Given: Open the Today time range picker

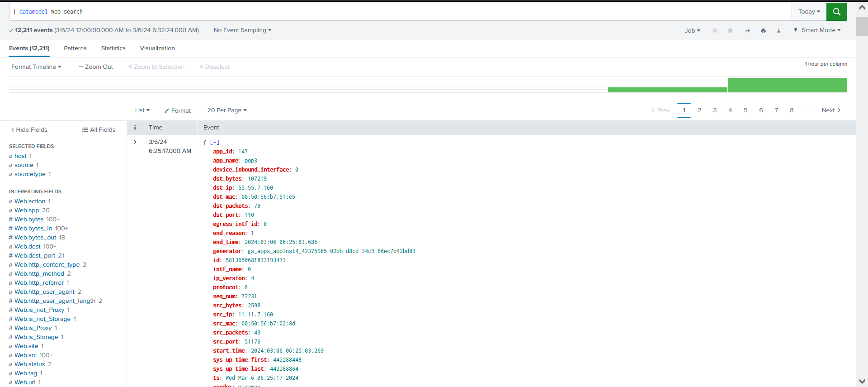Looking at the screenshot, I should (x=809, y=12).
